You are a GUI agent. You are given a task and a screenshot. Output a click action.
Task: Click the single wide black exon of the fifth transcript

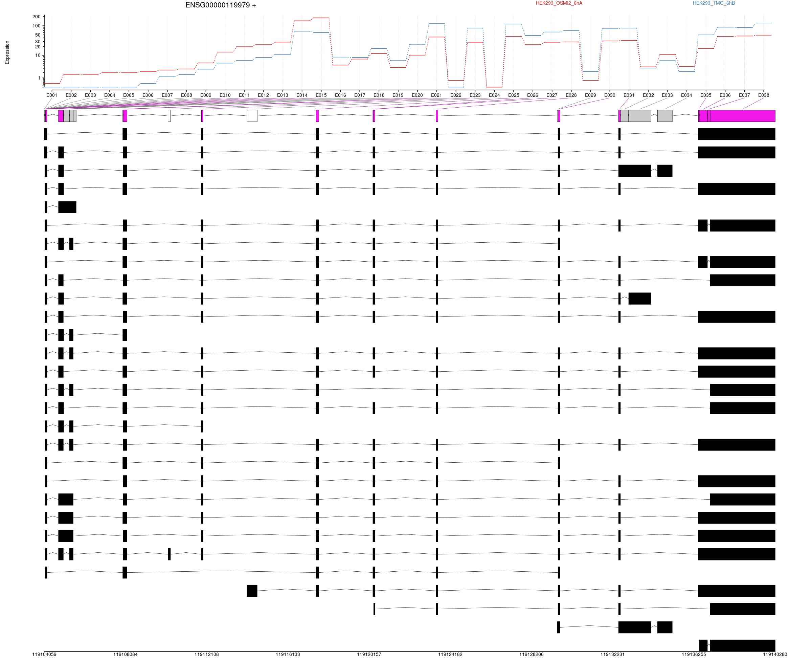pyautogui.click(x=67, y=207)
